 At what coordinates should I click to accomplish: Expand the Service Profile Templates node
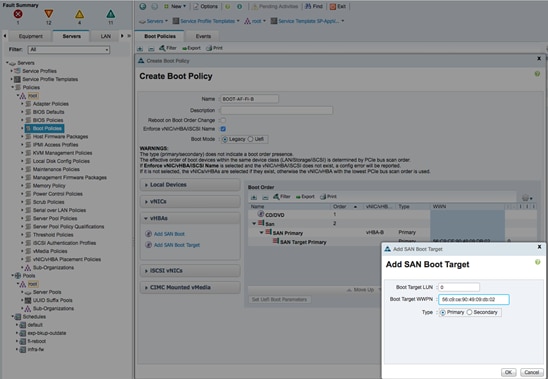click(x=12, y=79)
